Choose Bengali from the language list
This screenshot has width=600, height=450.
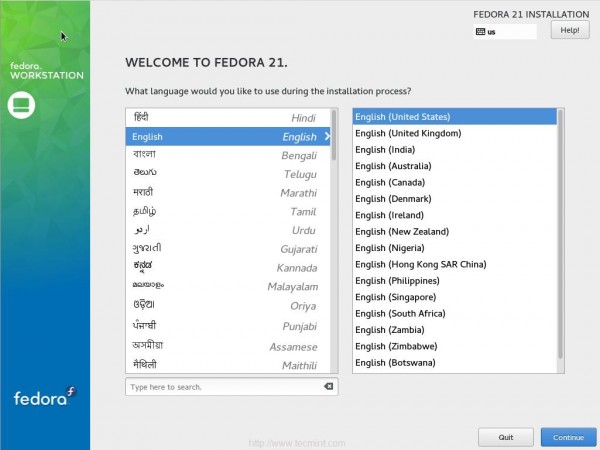[228, 155]
